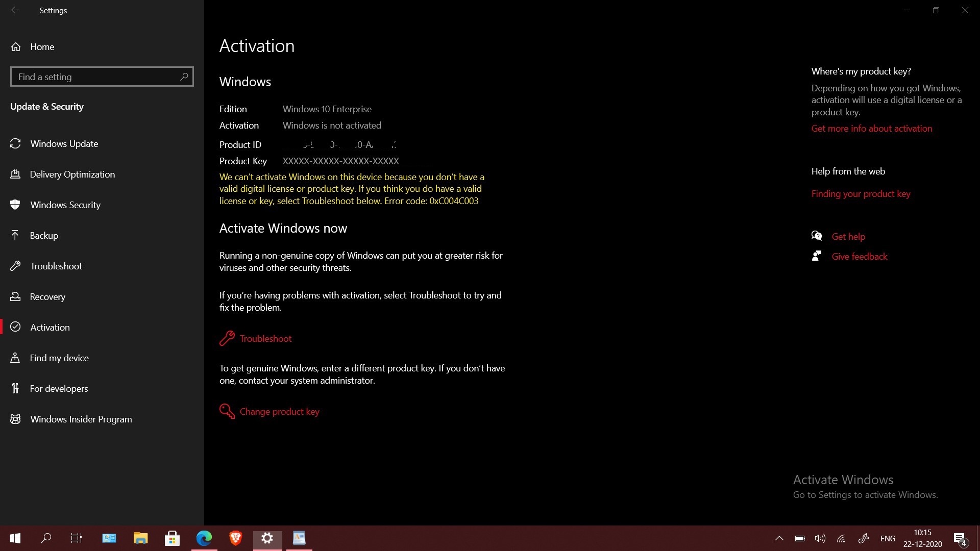This screenshot has width=980, height=551.
Task: Click the red Troubleshoot link
Action: (x=265, y=338)
